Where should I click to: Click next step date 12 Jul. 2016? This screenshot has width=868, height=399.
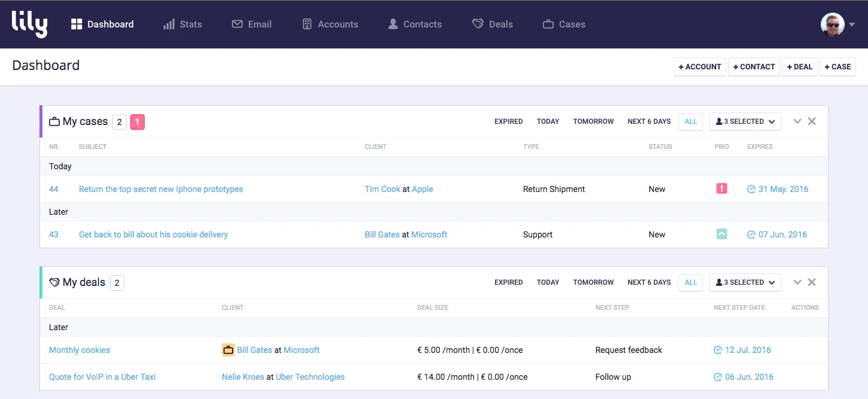tap(748, 350)
